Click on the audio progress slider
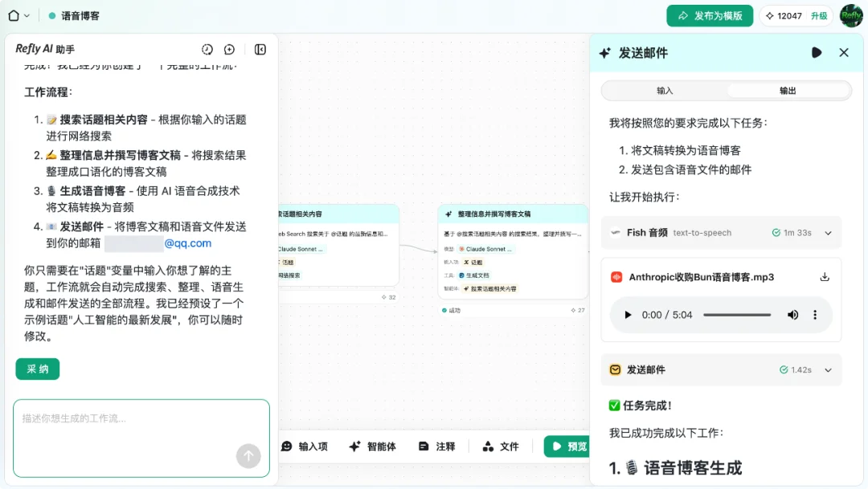This screenshot has height=489, width=868. point(735,315)
